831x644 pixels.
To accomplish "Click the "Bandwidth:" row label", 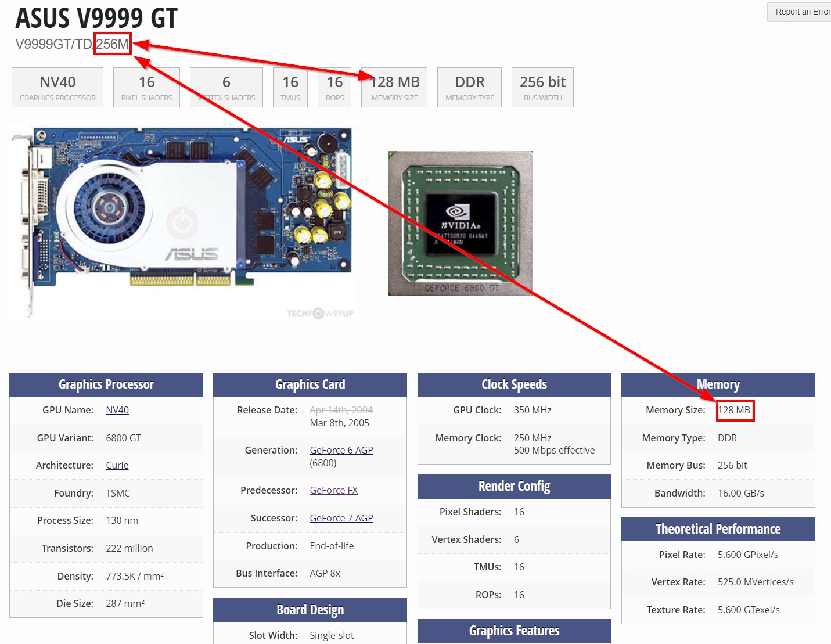I will (x=680, y=493).
